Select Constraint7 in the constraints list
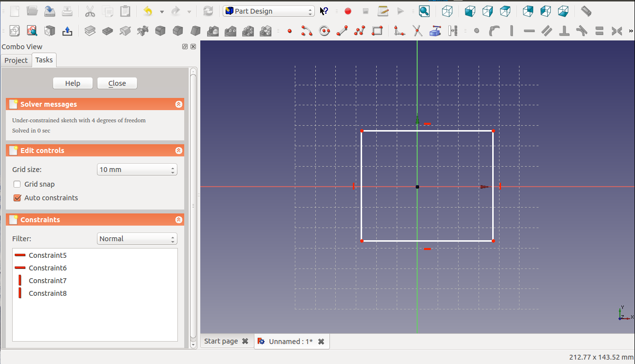Image resolution: width=635 pixels, height=364 pixels. (x=47, y=281)
